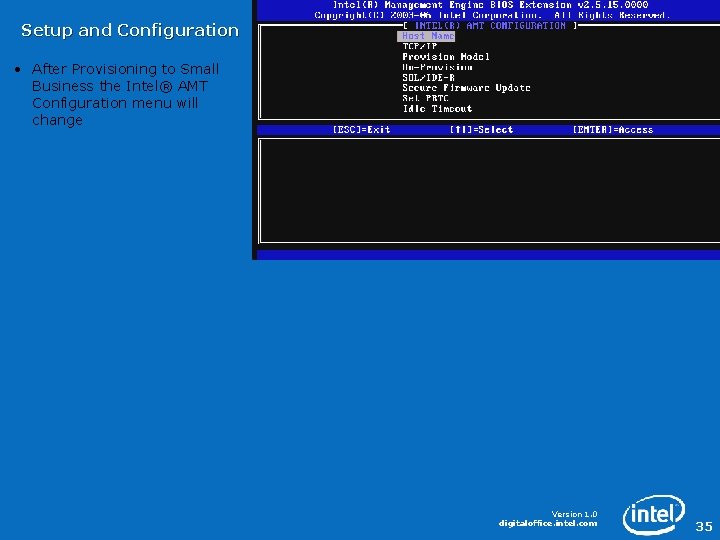This screenshot has width=720, height=540.
Task: Click the Setup and Configuration slide title
Action: pos(130,30)
